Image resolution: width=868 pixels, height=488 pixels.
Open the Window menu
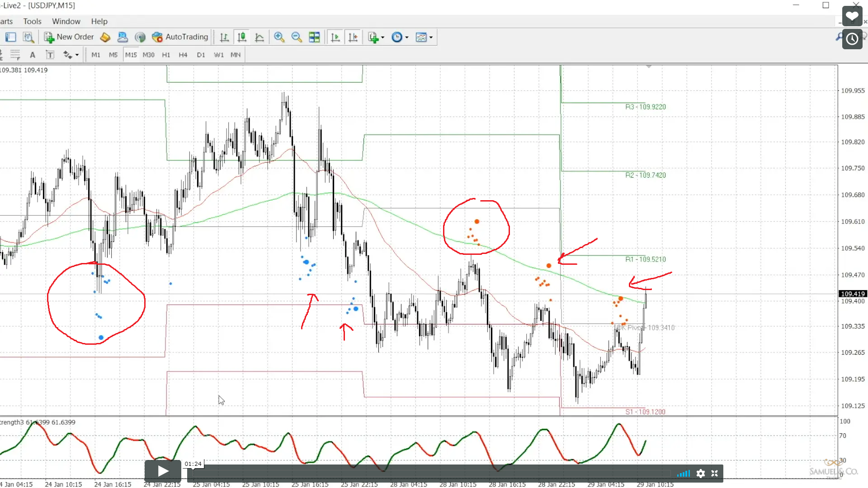point(66,21)
